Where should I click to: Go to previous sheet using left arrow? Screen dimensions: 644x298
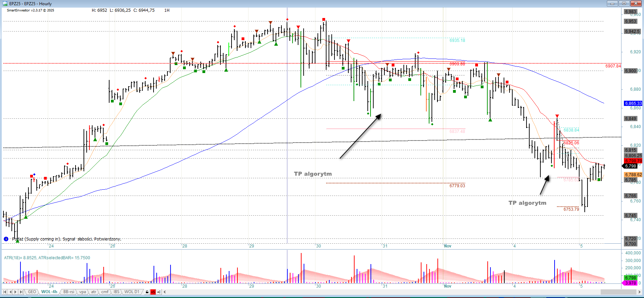pos(10,292)
